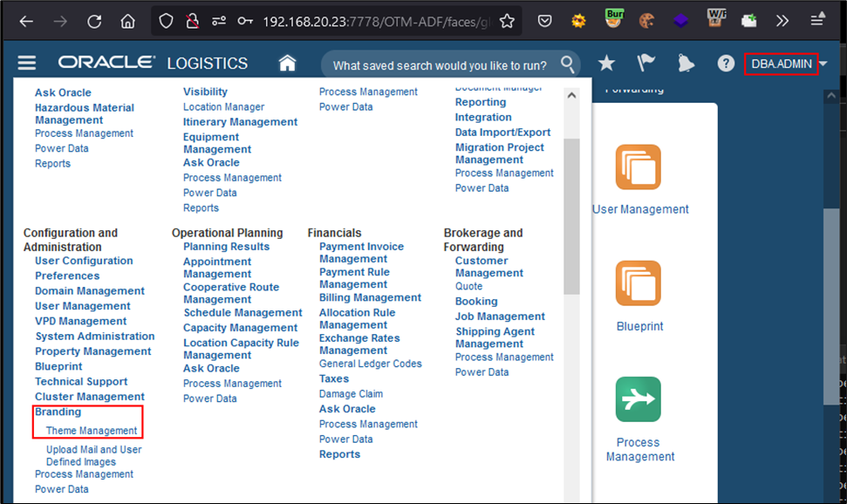Open the Firefox application menu
Viewport: 847px width, 504px height.
[x=817, y=20]
